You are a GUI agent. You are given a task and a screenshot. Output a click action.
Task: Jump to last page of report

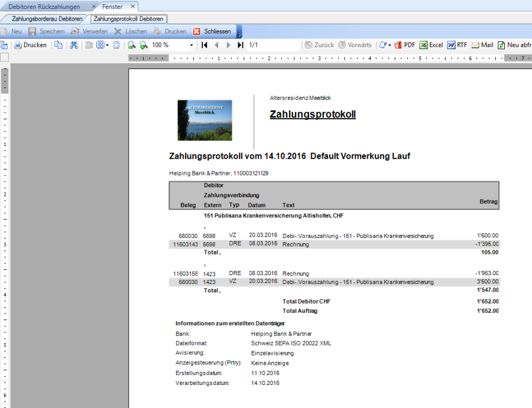point(241,45)
